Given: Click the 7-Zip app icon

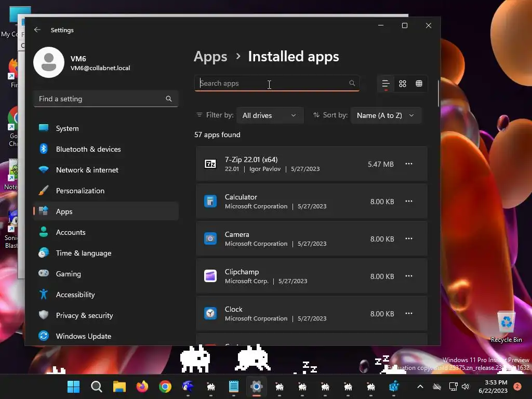Looking at the screenshot, I should (x=210, y=164).
